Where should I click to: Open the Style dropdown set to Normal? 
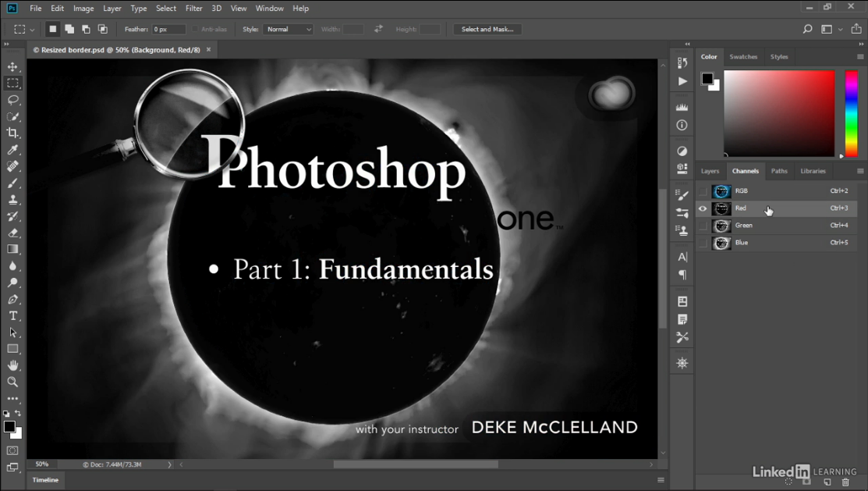(289, 30)
